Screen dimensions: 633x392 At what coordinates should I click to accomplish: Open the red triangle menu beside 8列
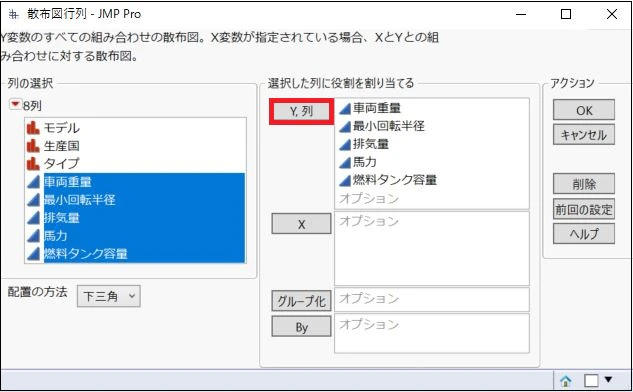click(15, 105)
